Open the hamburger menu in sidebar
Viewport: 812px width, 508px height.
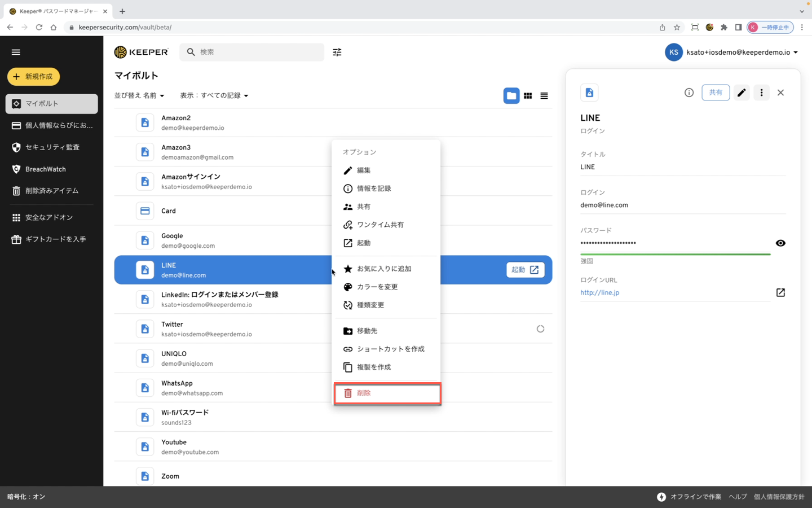(16, 52)
